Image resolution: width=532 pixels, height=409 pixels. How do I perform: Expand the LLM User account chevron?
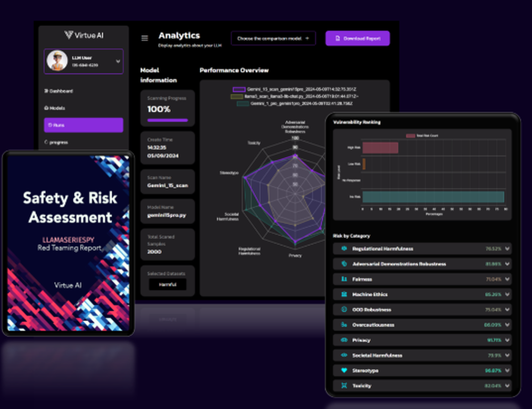(119, 61)
